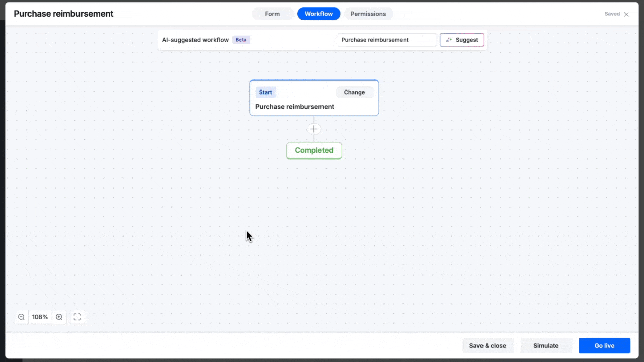Click the zoom in magnifier icon
This screenshot has height=362, width=644.
(59, 317)
